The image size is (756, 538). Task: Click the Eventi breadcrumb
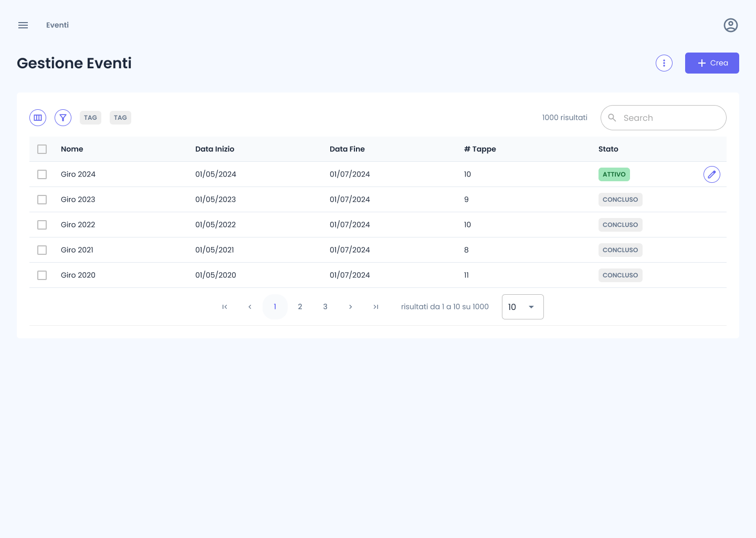pos(57,25)
